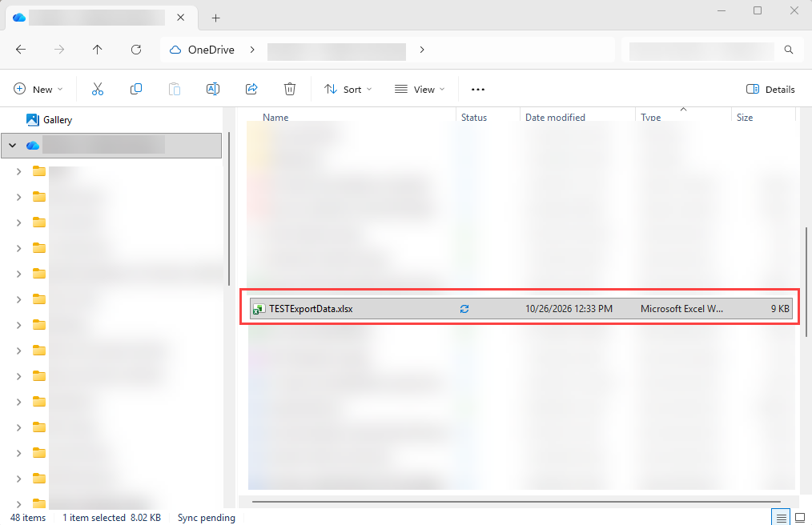Select OneDrive in the breadcrumb path
This screenshot has width=812, height=525.
tap(211, 50)
